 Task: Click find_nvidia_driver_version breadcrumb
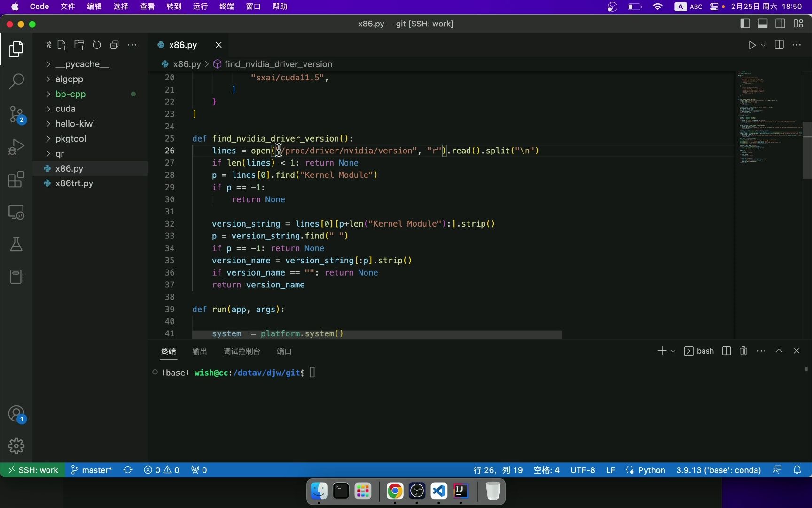pos(278,64)
